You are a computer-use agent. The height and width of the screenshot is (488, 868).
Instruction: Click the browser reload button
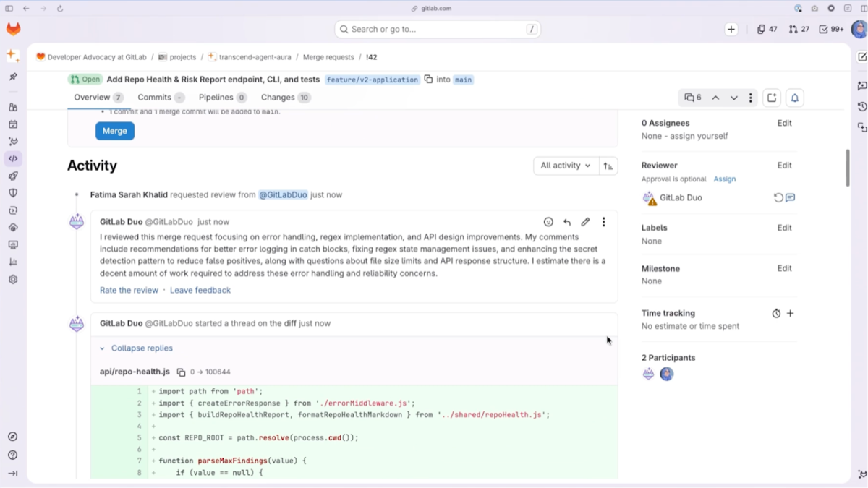(x=60, y=9)
